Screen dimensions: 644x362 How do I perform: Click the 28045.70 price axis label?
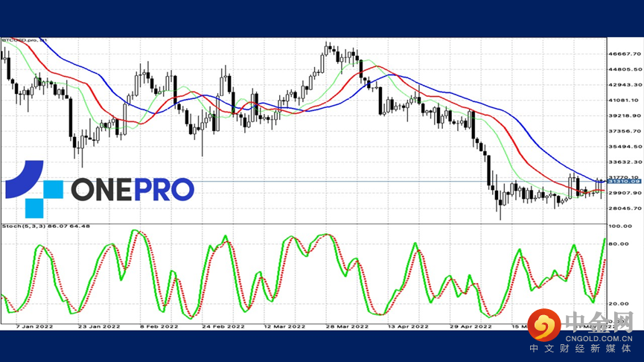[625, 209]
